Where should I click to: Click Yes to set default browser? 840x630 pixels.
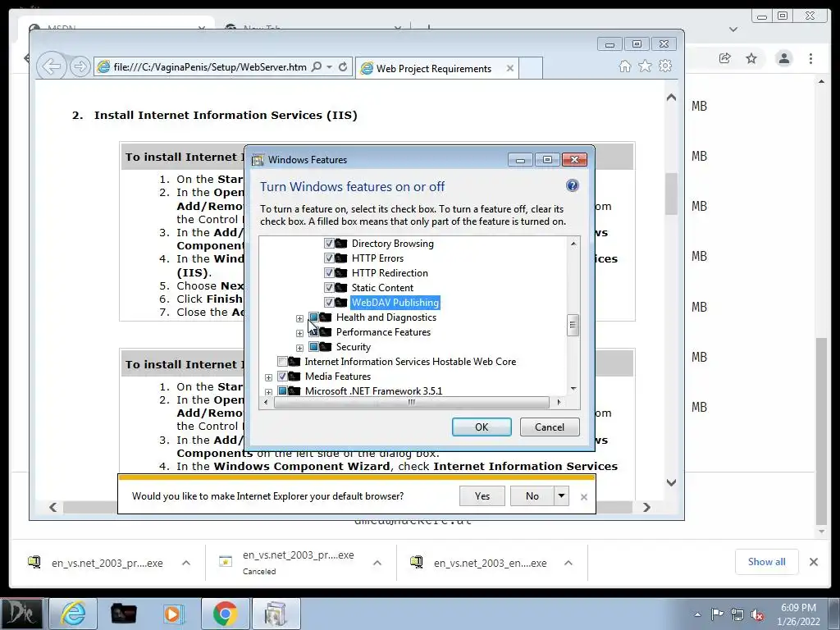click(482, 496)
